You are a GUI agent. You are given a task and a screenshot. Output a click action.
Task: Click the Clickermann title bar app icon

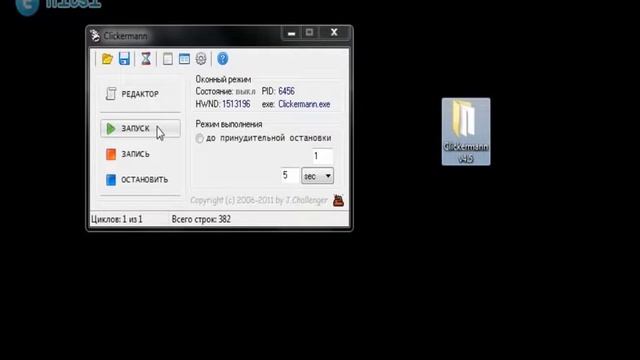point(95,36)
